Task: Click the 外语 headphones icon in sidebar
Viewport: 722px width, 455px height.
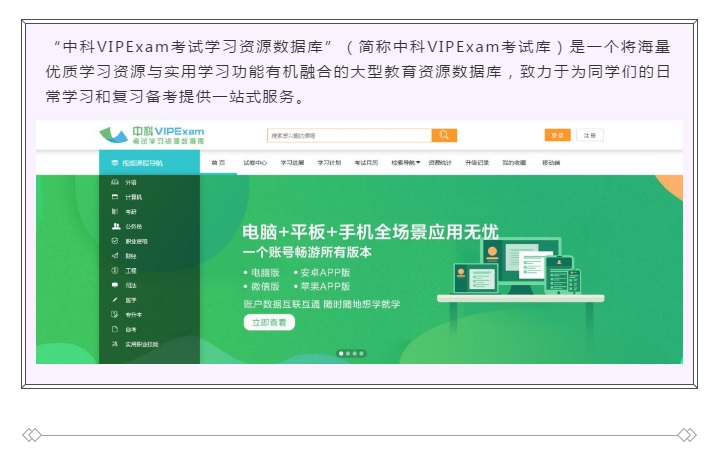Action: pos(115,182)
